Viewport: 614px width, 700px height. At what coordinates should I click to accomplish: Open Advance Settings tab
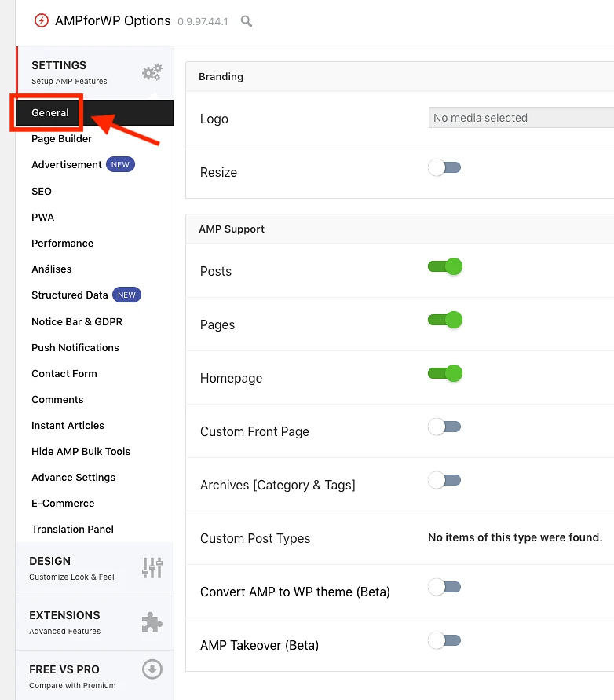pos(73,477)
